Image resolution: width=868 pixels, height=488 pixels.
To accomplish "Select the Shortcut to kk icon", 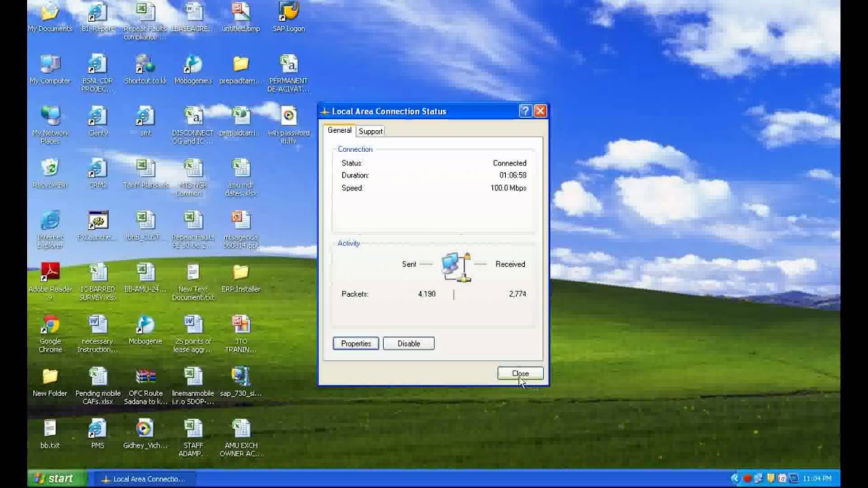I will pos(145,69).
